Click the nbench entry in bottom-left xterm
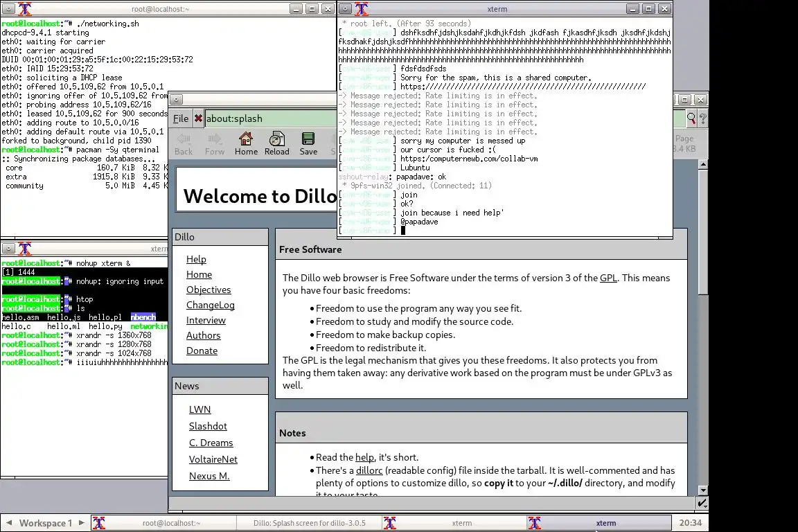 [x=143, y=317]
